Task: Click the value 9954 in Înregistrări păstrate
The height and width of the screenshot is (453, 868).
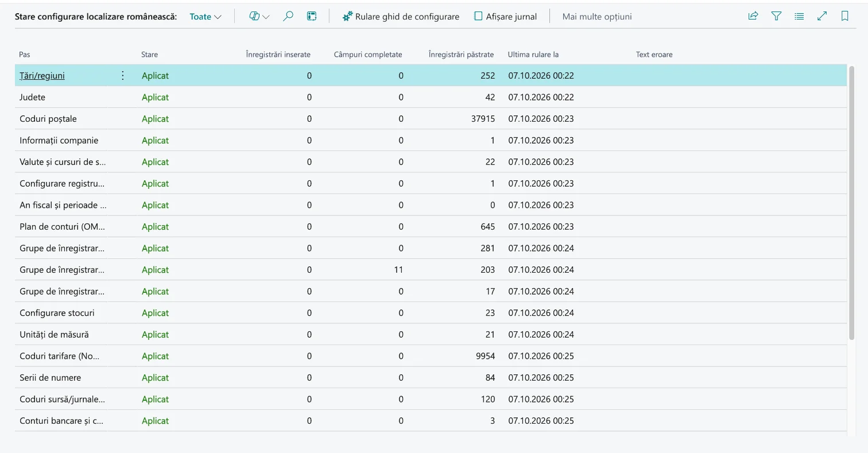Action: (x=485, y=356)
